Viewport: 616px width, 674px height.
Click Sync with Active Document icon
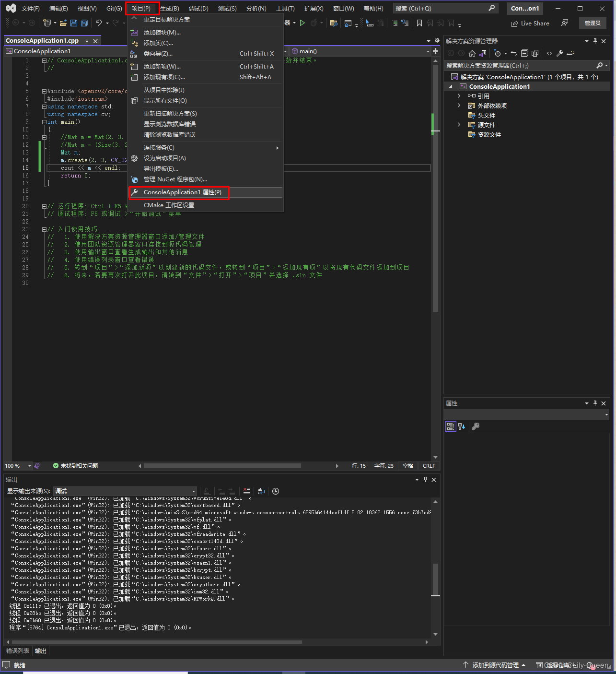(514, 53)
